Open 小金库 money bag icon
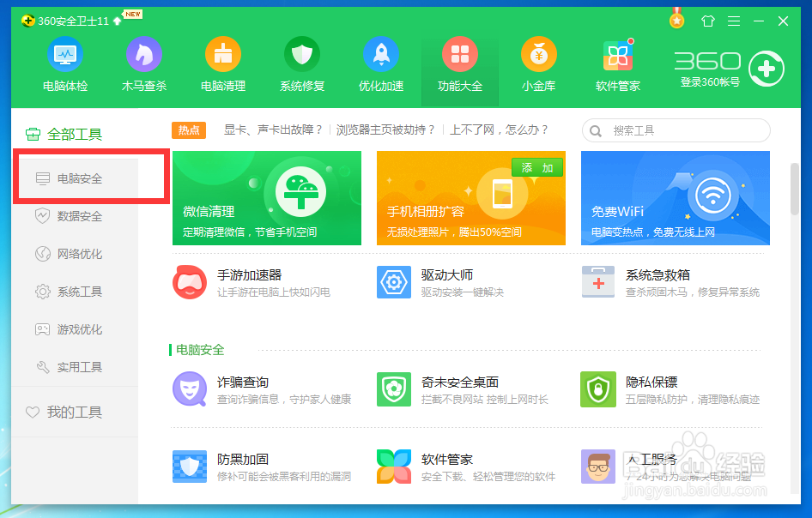The height and width of the screenshot is (518, 812). (x=538, y=54)
